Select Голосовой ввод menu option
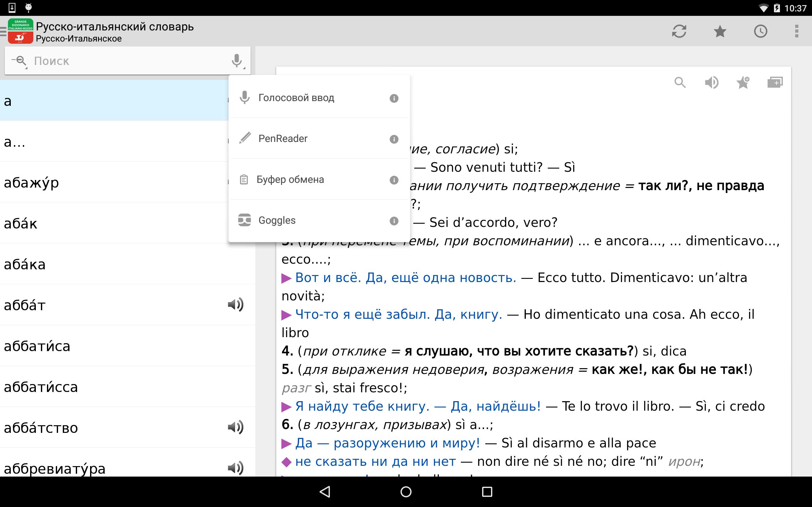Image resolution: width=812 pixels, height=507 pixels. (x=296, y=98)
